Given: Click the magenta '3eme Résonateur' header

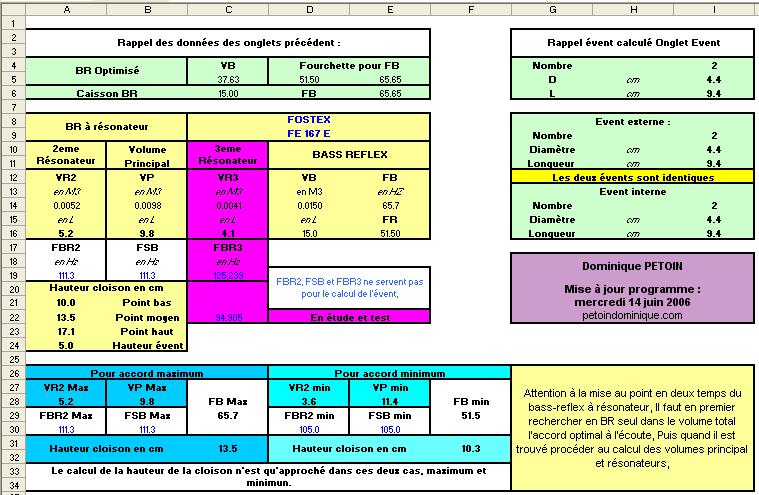Looking at the screenshot, I should [x=228, y=155].
